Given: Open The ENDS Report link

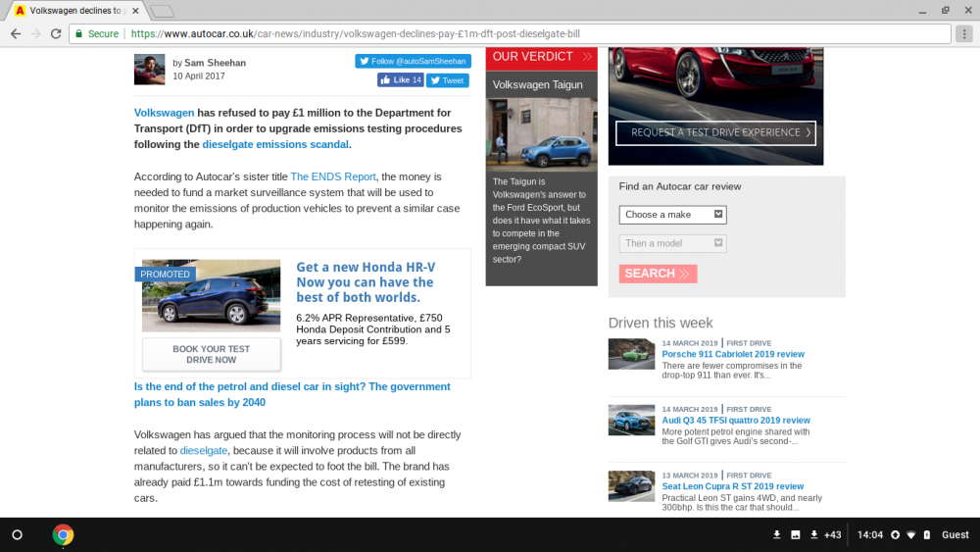Looking at the screenshot, I should tap(333, 176).
